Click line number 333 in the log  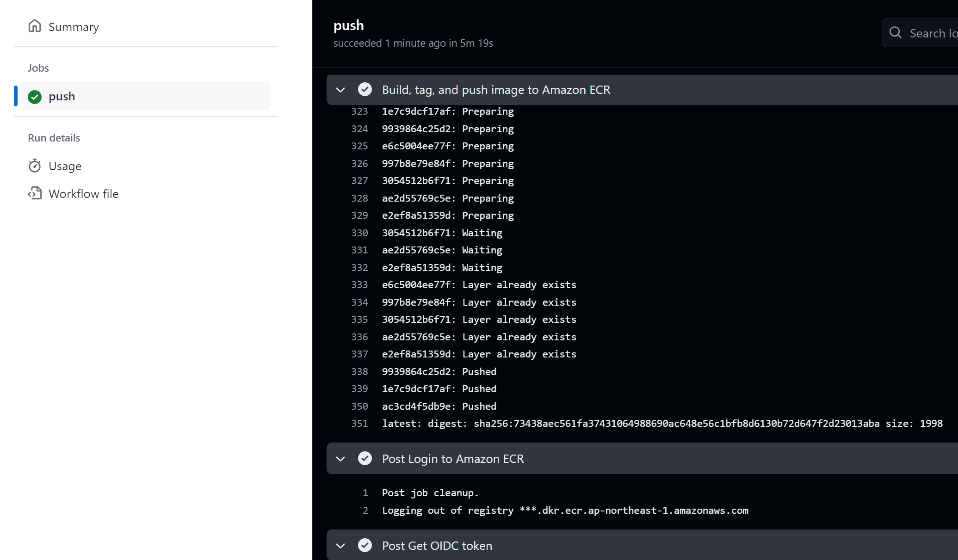pyautogui.click(x=359, y=285)
